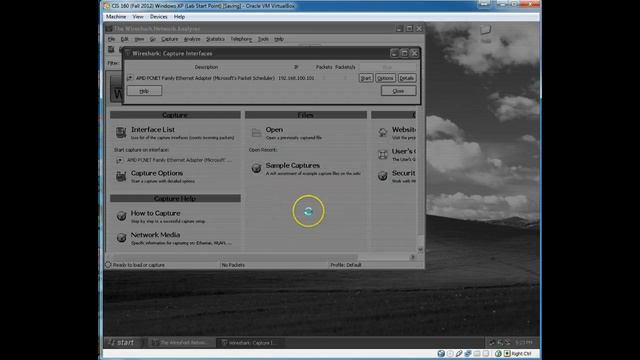Click the Options button for the AMD PCNET interface

point(385,78)
